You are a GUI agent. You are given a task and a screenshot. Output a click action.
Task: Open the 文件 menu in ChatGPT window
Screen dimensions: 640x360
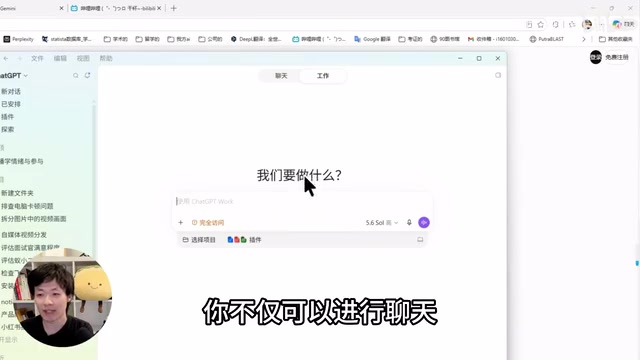click(37, 58)
